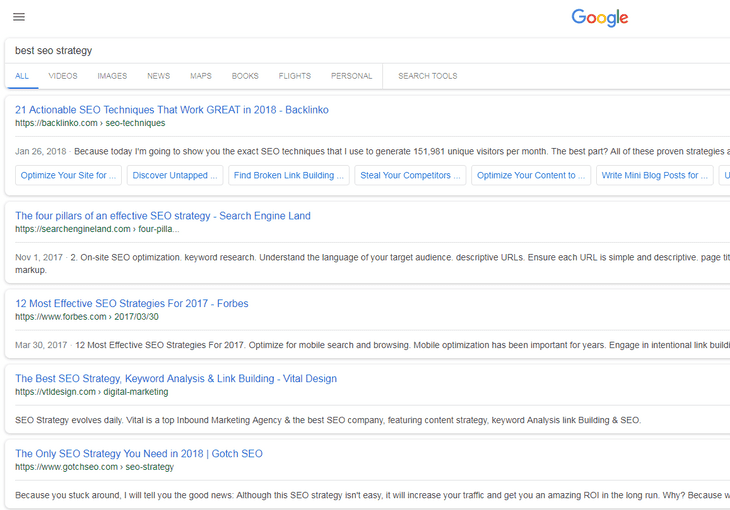Open the MAPS tab
730x510 pixels.
tap(201, 76)
